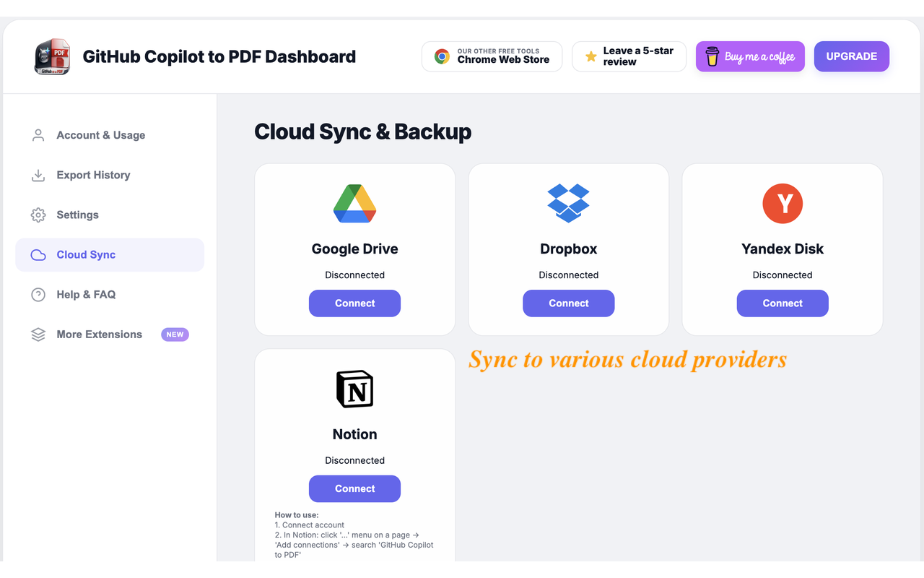Click Disconnected status under Yandex Disk

[x=783, y=275]
